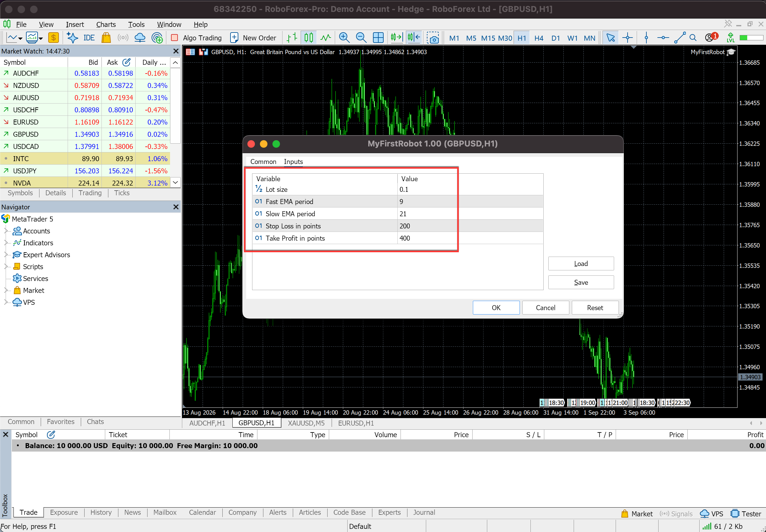766x532 pixels.
Task: Toggle chart auto scroll icon
Action: (x=396, y=38)
